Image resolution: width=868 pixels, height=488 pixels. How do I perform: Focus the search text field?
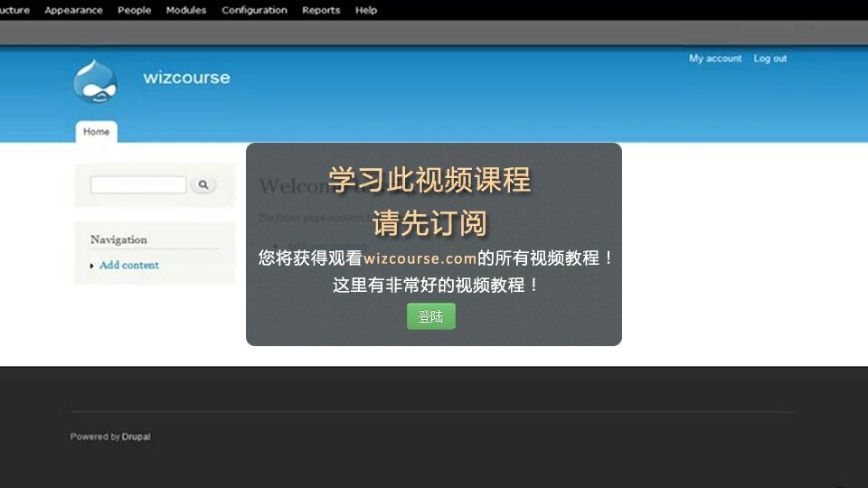click(138, 184)
